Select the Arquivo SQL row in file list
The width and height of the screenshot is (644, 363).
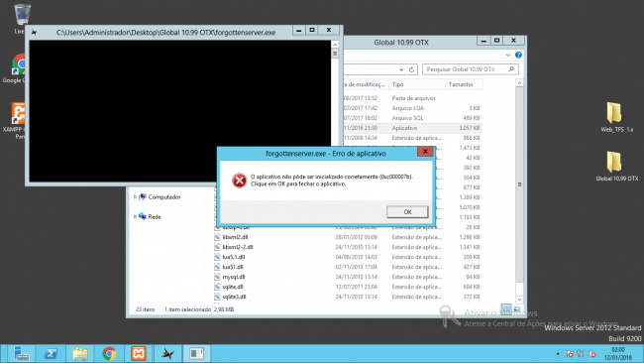(412, 118)
